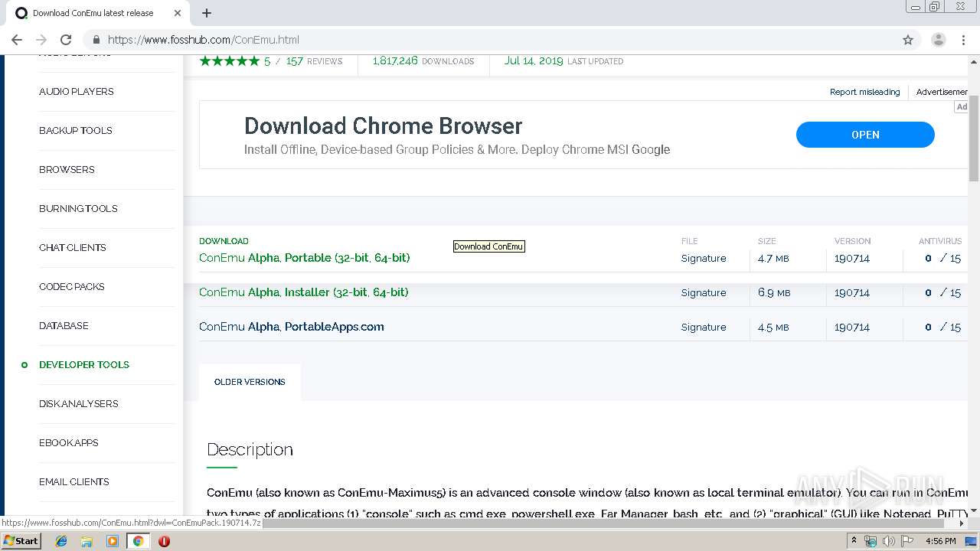Click the 4:56 PM system clock
The height and width of the screenshot is (551, 980).
pyautogui.click(x=940, y=541)
